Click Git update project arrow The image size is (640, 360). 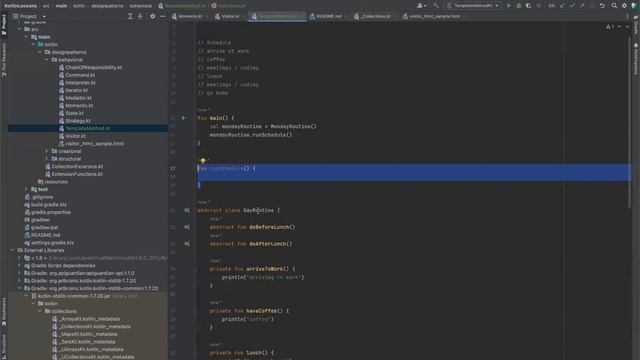click(x=562, y=6)
